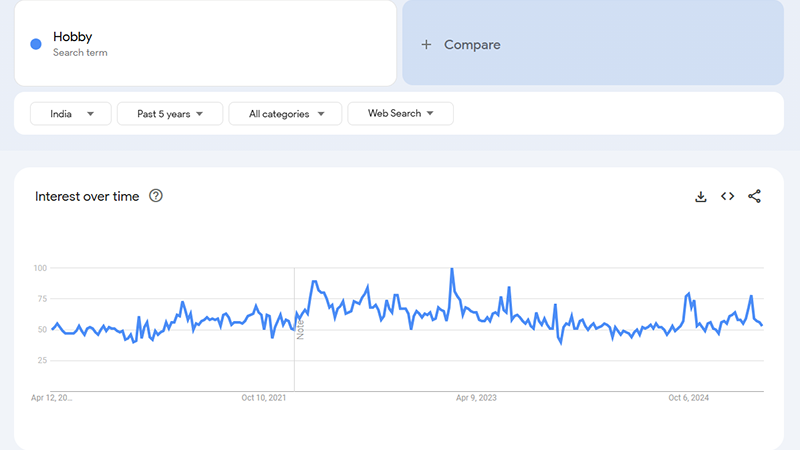Click the 25 y-axis label
The width and height of the screenshot is (800, 450).
point(42,361)
